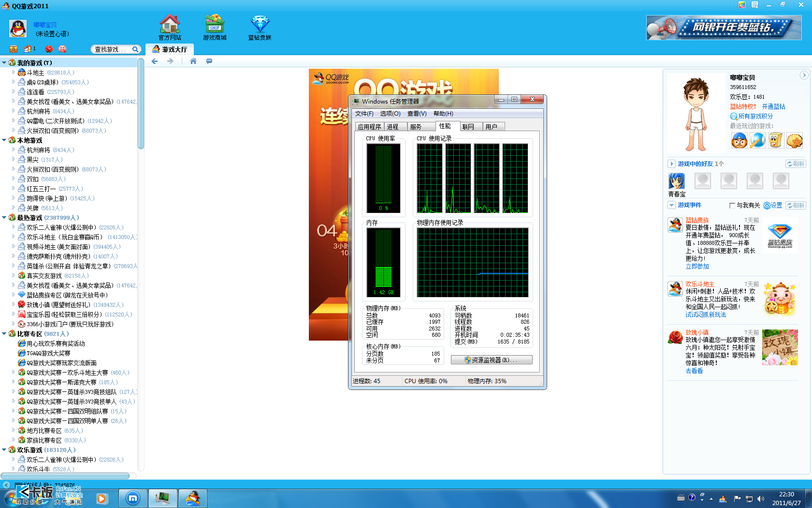Click the 资源监视器 button
The height and width of the screenshot is (508, 812).
click(x=492, y=360)
